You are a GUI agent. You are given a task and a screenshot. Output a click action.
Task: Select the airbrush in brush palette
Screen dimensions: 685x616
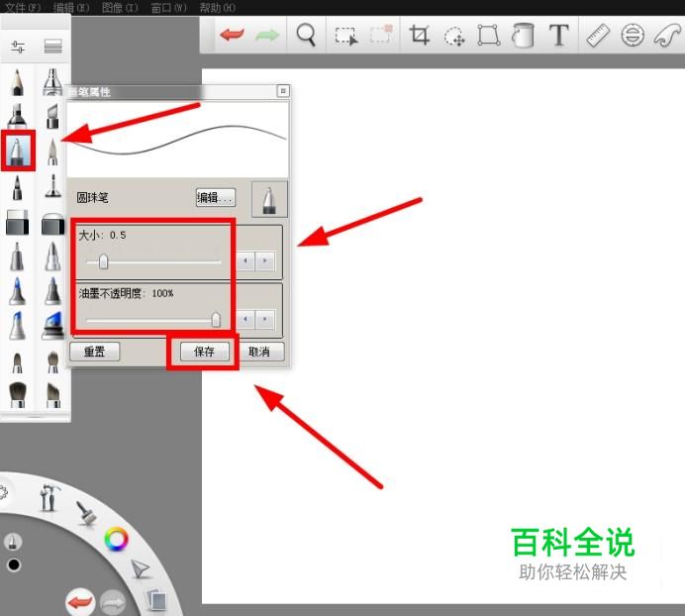52,82
